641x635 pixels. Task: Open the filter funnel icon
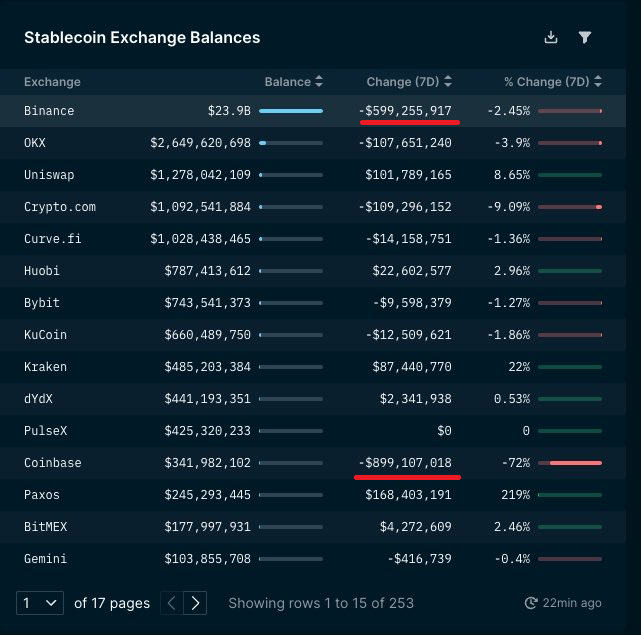585,37
